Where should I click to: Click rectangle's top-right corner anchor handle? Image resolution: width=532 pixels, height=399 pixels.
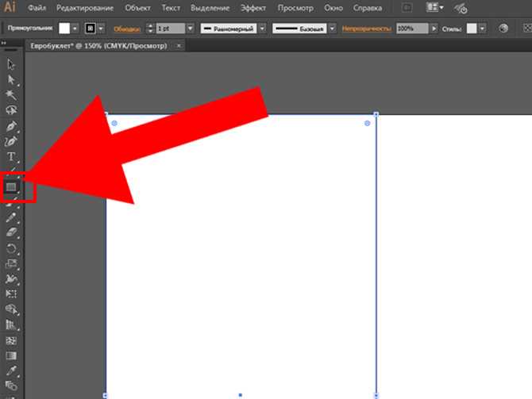[376, 114]
